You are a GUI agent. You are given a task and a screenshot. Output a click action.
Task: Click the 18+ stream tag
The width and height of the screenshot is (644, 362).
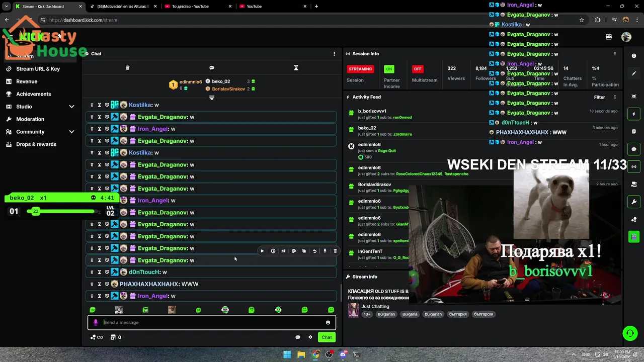(x=367, y=314)
